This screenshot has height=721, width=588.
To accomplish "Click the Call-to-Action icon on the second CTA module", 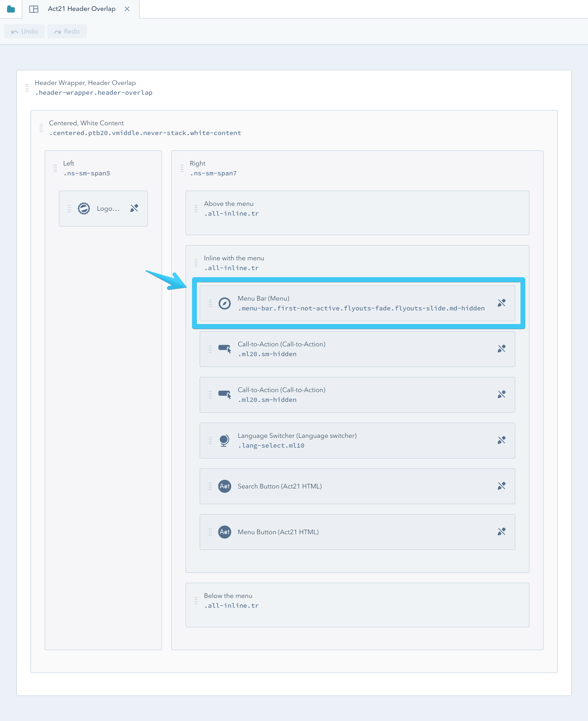I will (225, 395).
